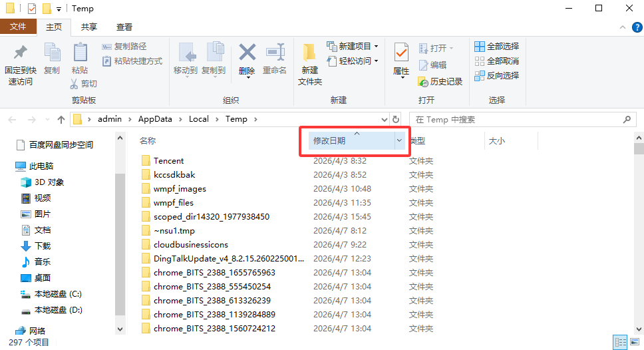Open Local Disk (C:) in sidebar
644x350 pixels.
pos(51,294)
